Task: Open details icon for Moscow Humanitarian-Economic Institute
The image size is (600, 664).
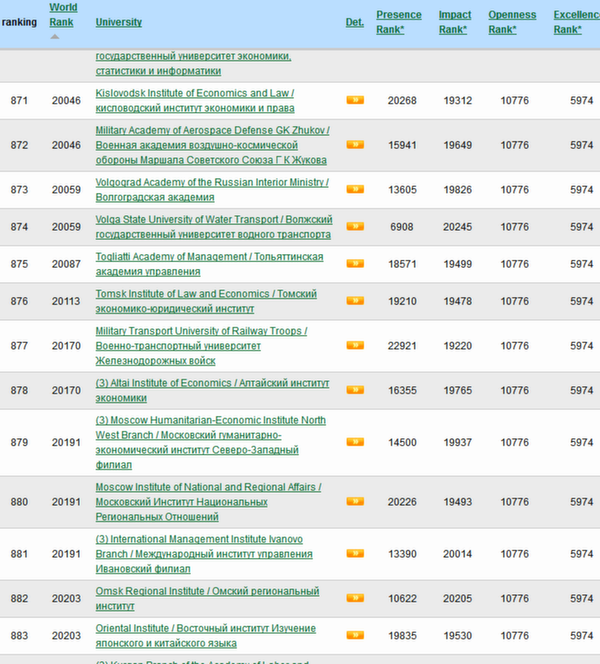Action: tap(355, 442)
